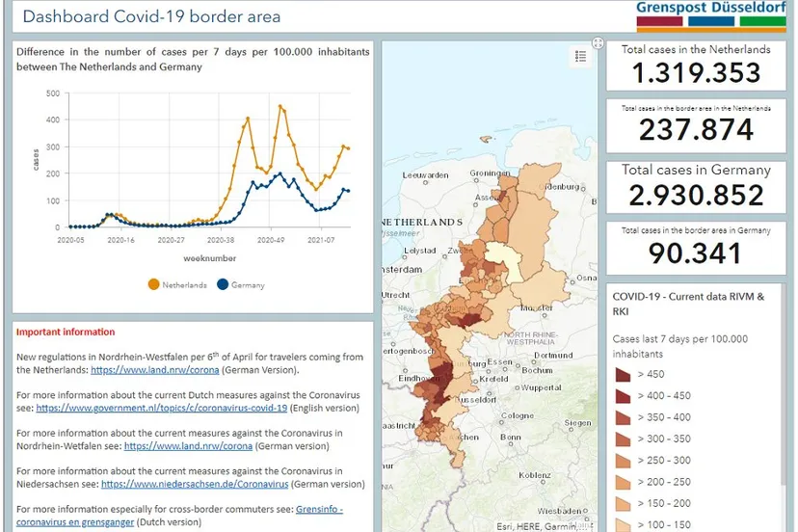Click the > 350 - 400 legend marker
The image size is (798, 532).
[624, 417]
